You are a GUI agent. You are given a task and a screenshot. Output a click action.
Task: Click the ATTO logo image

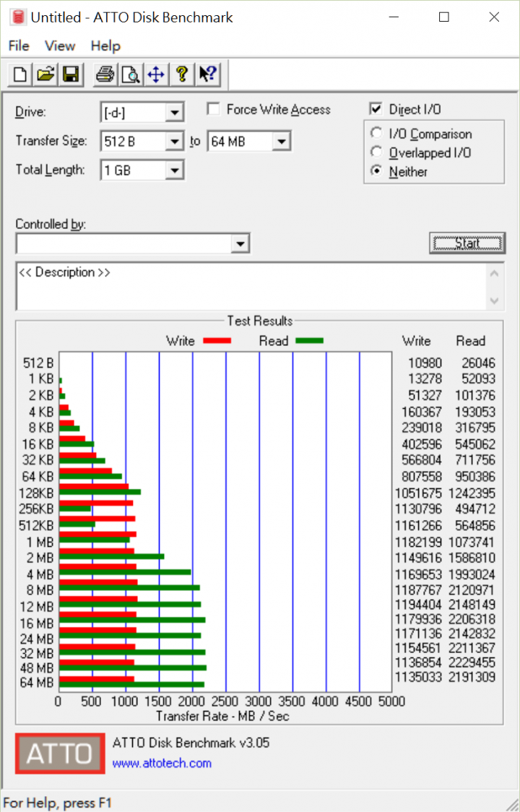click(x=59, y=753)
